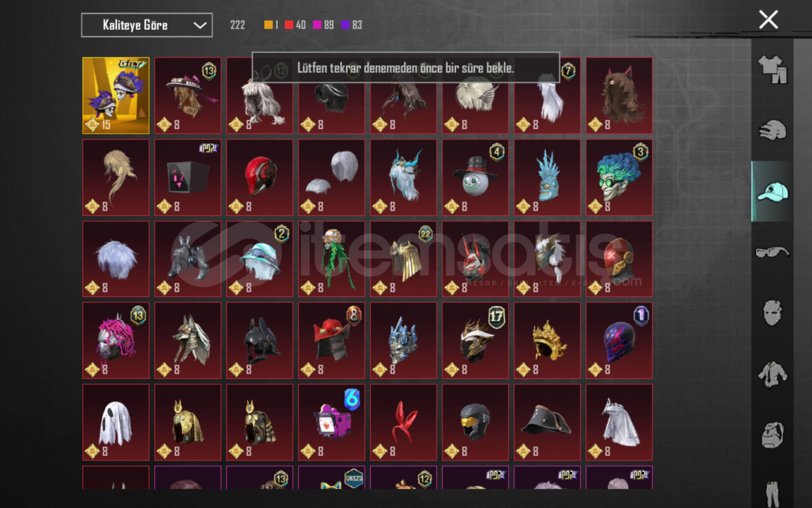Image resolution: width=812 pixels, height=508 pixels.
Task: Click the dropdown chevron arrow
Action: pos(200,25)
